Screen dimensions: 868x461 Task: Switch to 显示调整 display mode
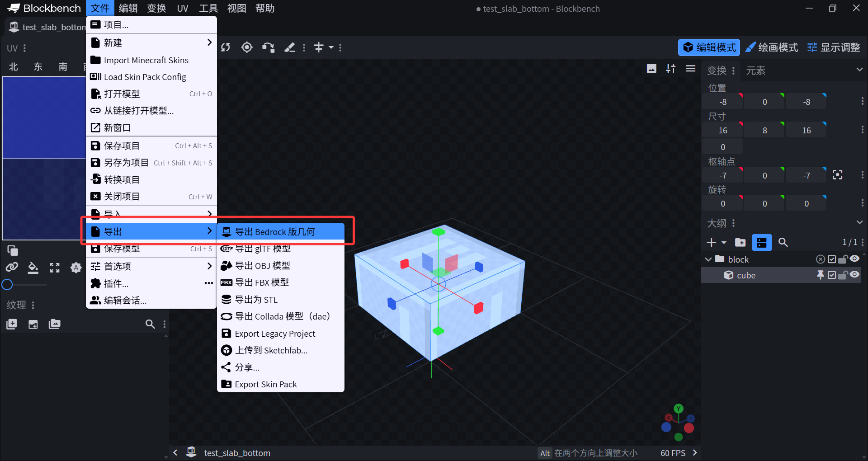[834, 47]
